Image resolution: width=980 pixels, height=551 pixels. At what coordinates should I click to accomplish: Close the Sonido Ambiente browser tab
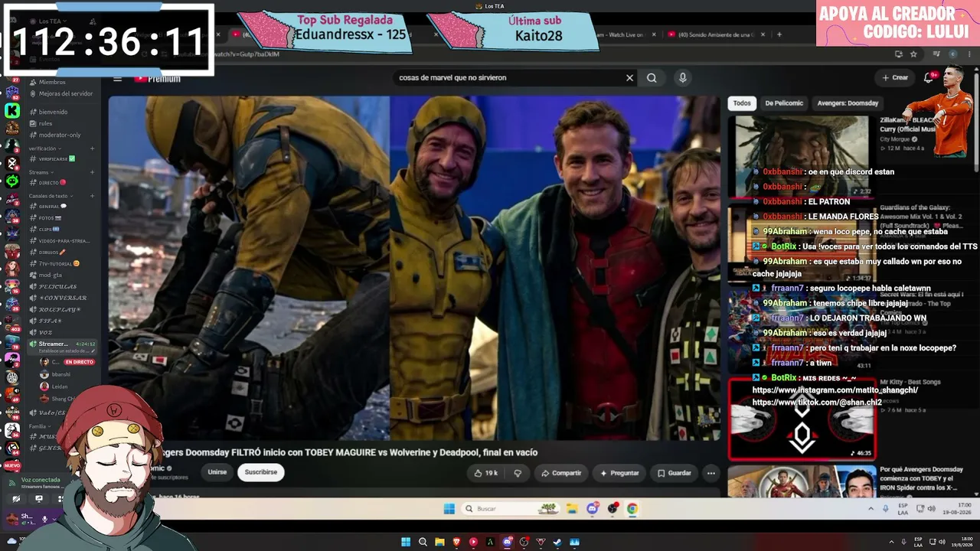(763, 34)
